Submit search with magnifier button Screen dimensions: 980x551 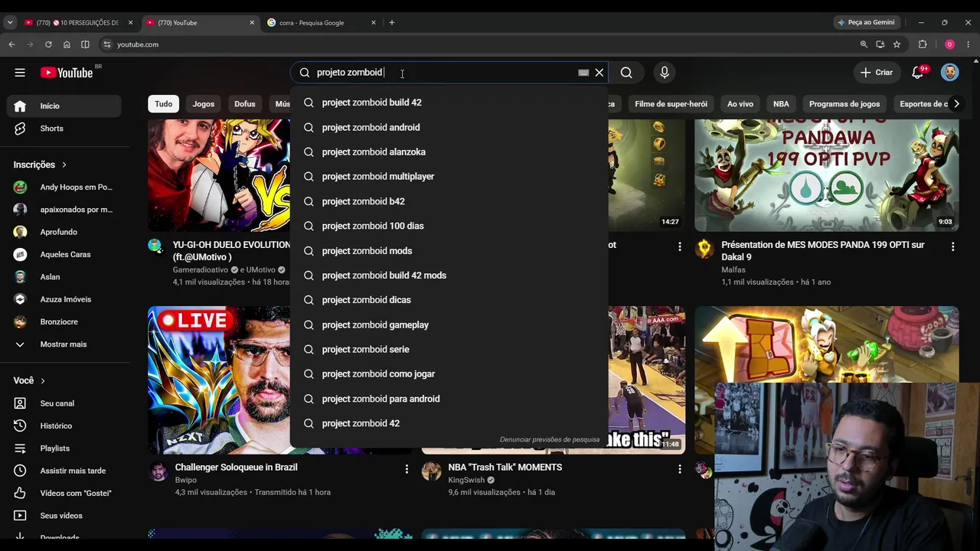pyautogui.click(x=626, y=73)
